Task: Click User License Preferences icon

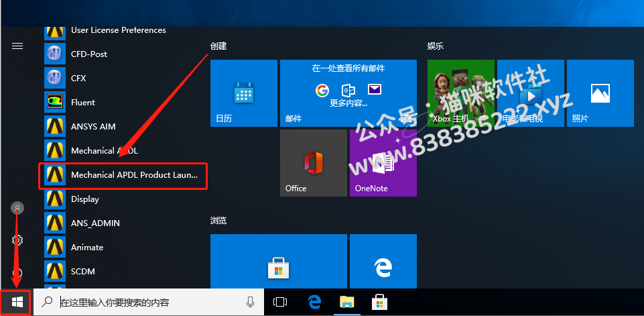Action: click(55, 33)
